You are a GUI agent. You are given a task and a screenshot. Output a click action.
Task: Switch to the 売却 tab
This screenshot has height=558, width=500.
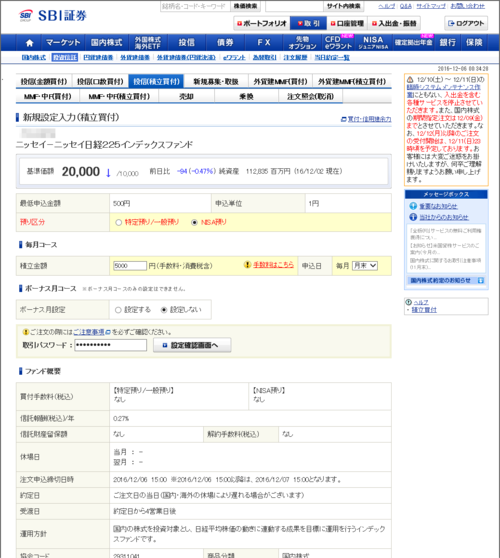pos(186,96)
